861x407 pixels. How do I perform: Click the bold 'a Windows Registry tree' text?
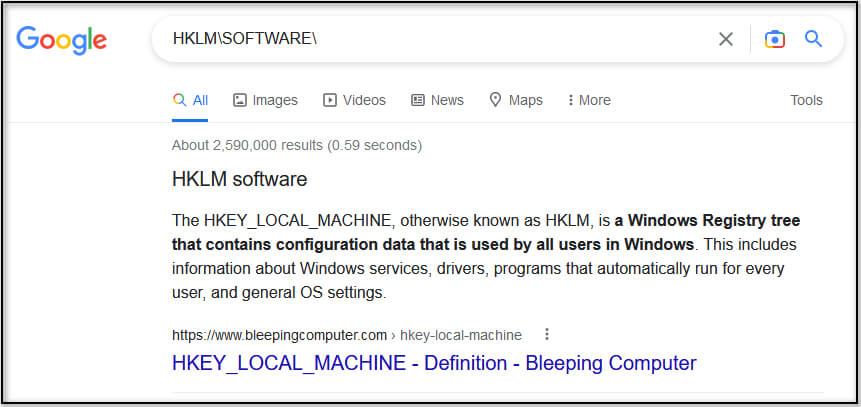[707, 221]
